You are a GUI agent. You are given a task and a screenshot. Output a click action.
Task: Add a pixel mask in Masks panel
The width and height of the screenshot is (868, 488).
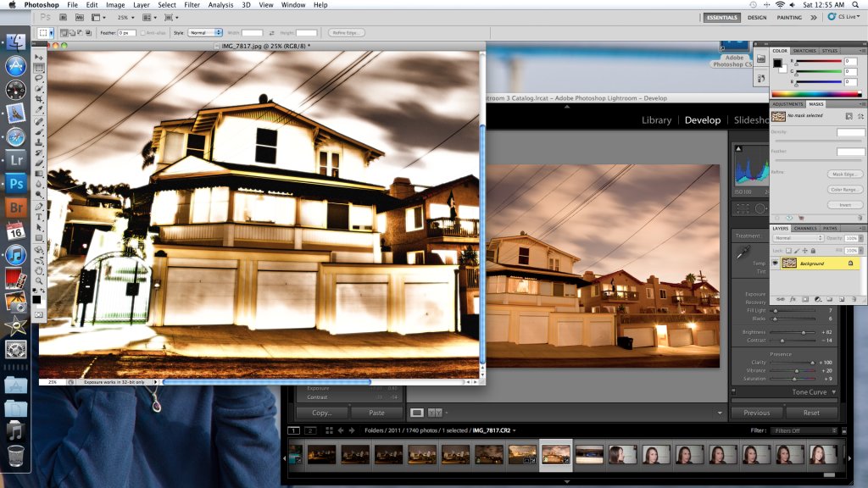(x=849, y=116)
